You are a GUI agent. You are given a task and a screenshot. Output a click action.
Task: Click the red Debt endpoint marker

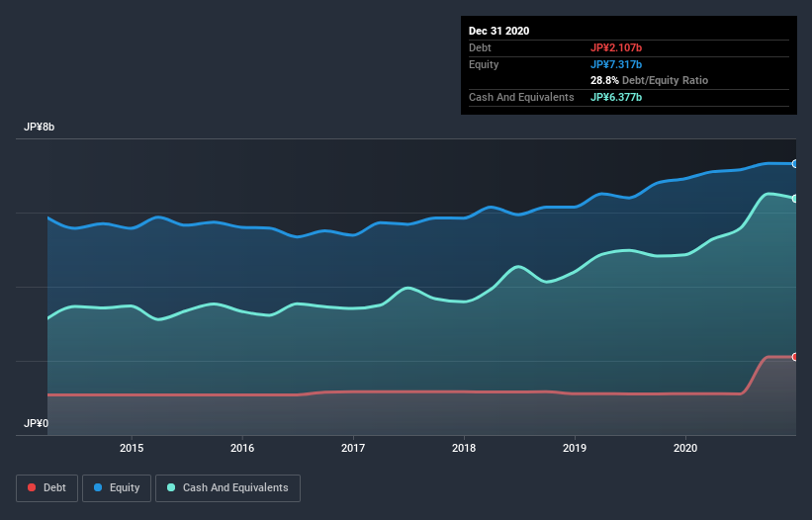pyautogui.click(x=795, y=357)
